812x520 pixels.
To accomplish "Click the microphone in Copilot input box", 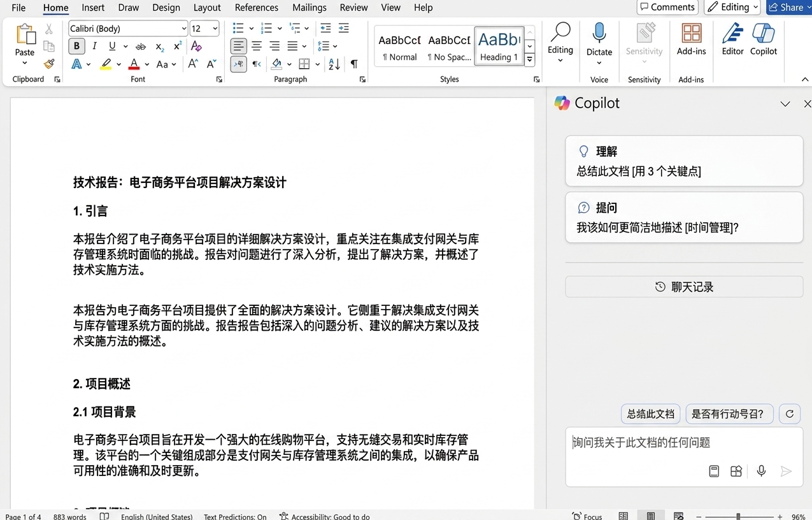I will (x=761, y=471).
